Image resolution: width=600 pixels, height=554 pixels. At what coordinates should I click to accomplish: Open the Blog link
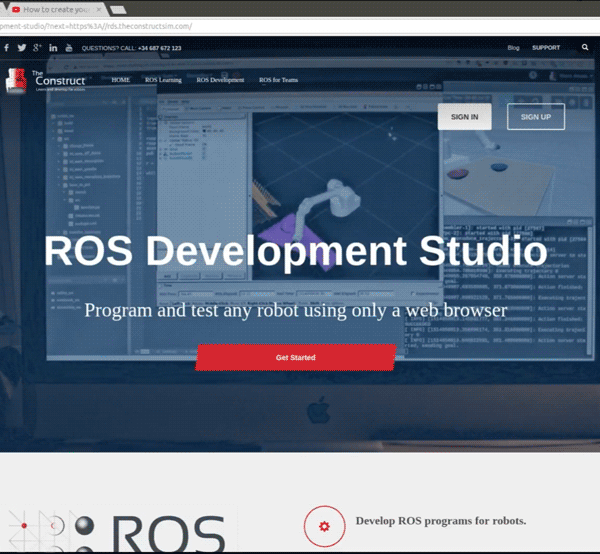(x=513, y=48)
